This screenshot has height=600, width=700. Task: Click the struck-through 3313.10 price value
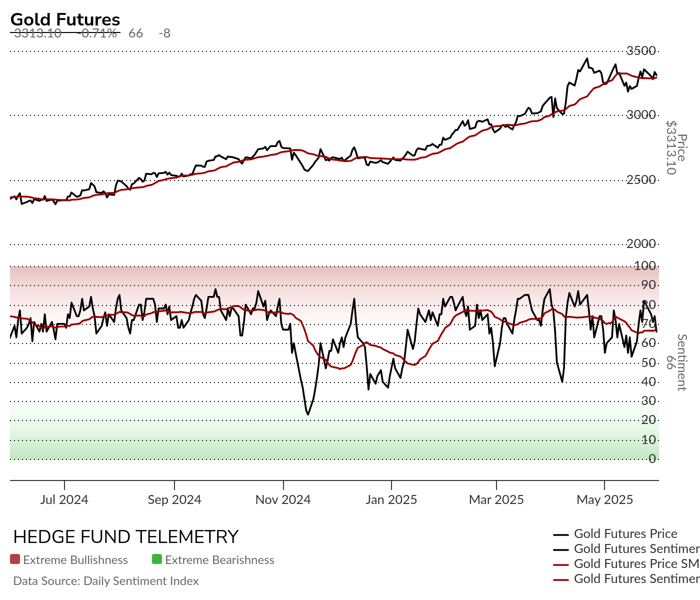37,33
